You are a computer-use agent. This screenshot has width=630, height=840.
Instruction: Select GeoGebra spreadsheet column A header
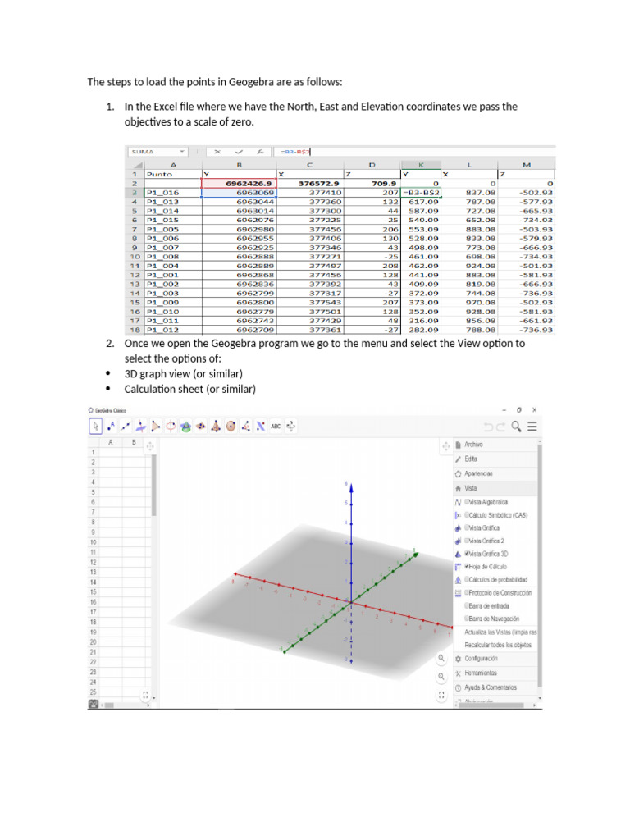point(111,442)
